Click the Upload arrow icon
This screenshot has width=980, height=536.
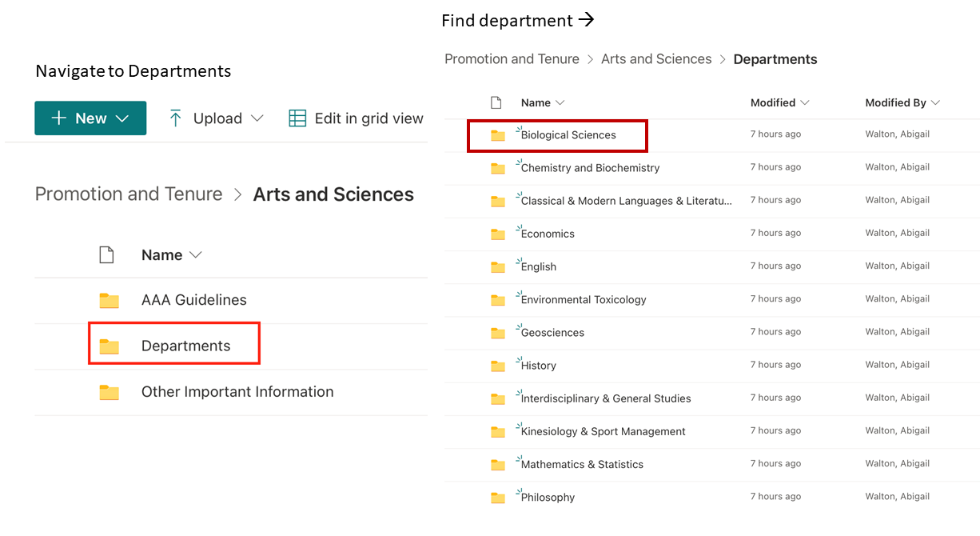click(176, 118)
